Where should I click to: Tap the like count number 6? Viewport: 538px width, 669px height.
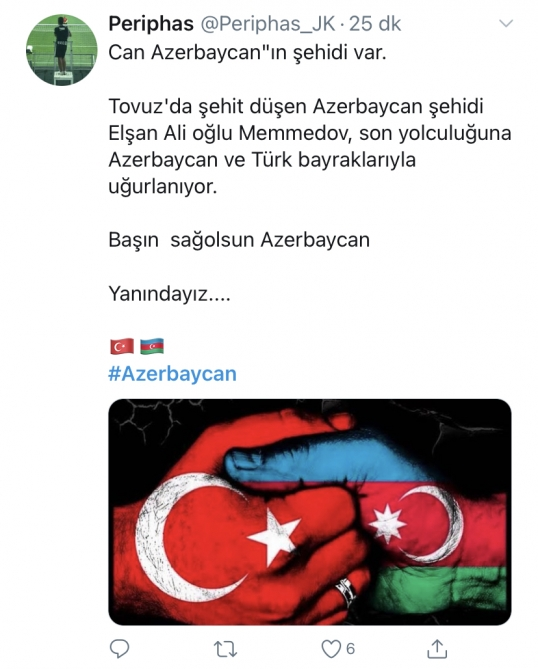(350, 649)
